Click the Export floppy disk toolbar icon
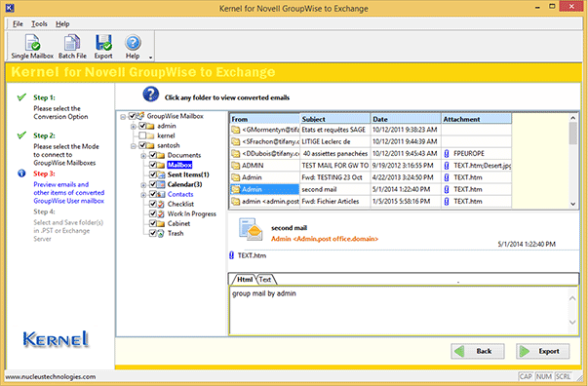Image resolution: width=588 pixels, height=386 pixels. (x=103, y=42)
